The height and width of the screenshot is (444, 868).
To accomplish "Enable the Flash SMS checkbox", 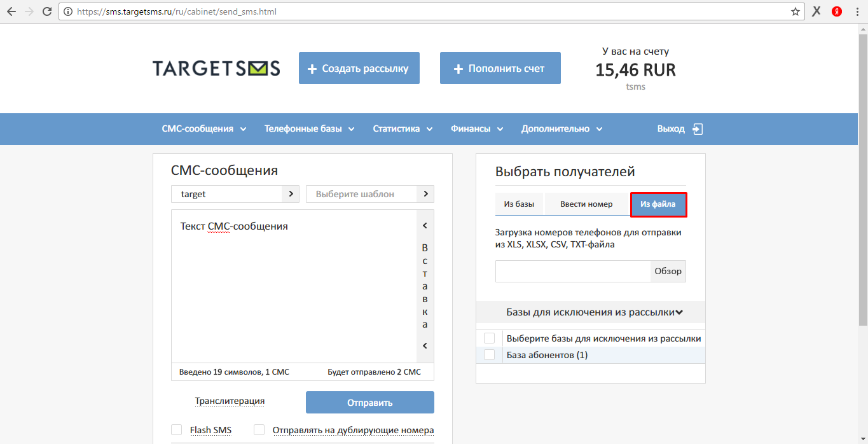I will (177, 430).
